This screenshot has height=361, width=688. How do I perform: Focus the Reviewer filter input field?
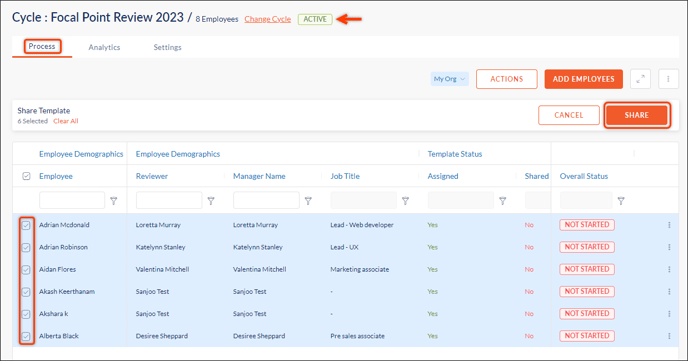pyautogui.click(x=169, y=200)
